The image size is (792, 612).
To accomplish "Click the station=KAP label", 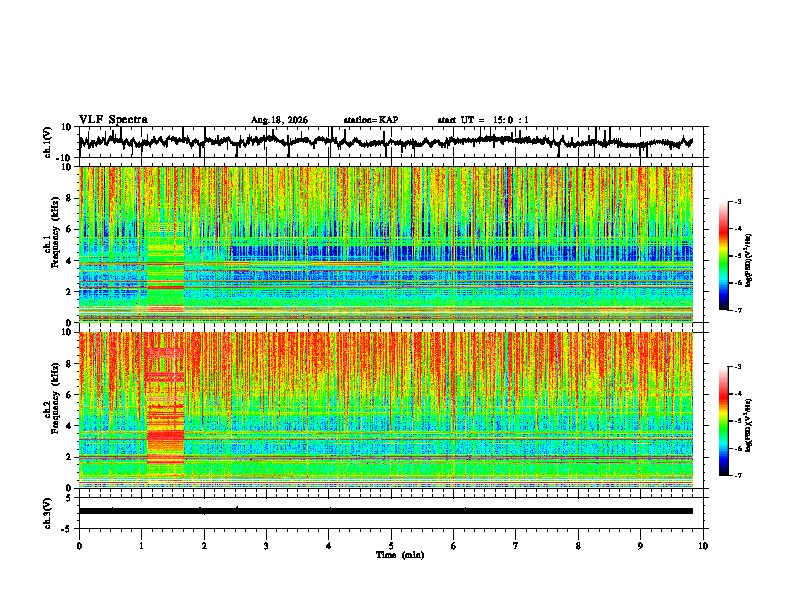I will 371,120.
